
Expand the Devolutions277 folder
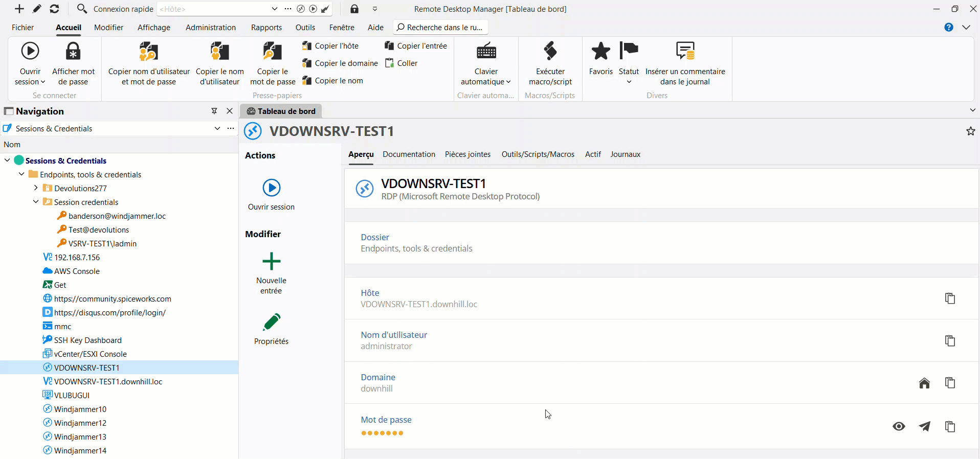pos(36,188)
